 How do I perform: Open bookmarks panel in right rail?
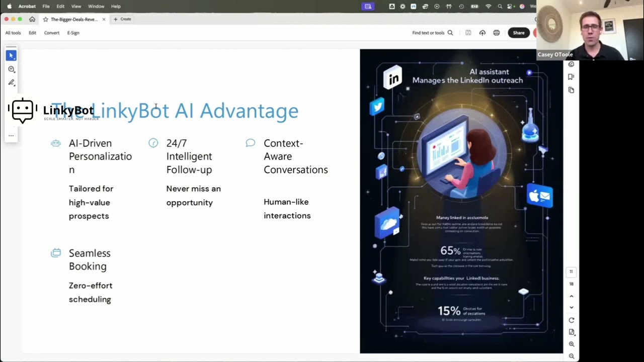[x=571, y=77]
